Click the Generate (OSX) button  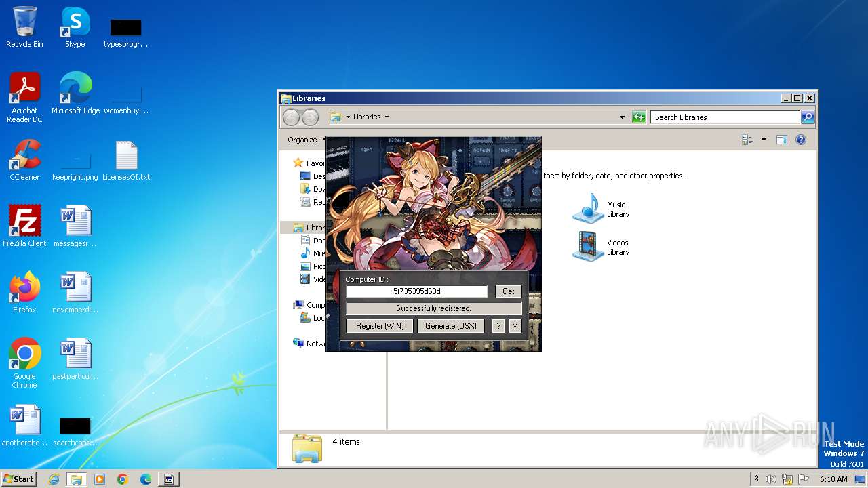[x=451, y=326]
